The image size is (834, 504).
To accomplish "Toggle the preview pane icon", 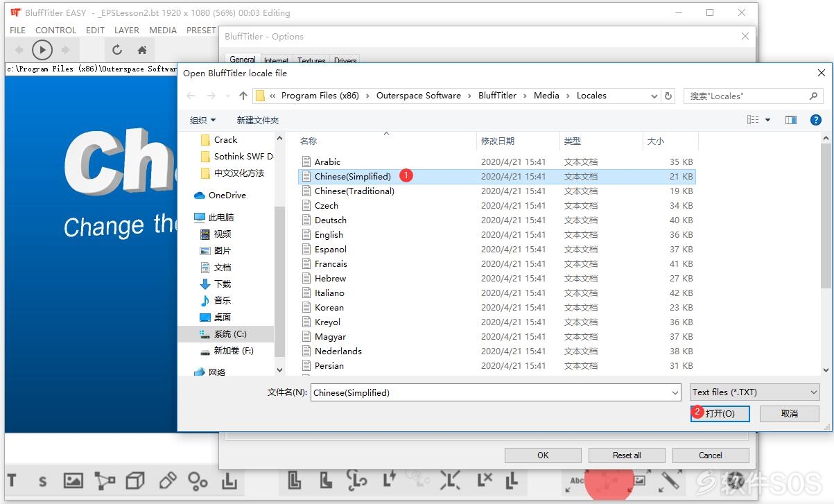I will [791, 120].
